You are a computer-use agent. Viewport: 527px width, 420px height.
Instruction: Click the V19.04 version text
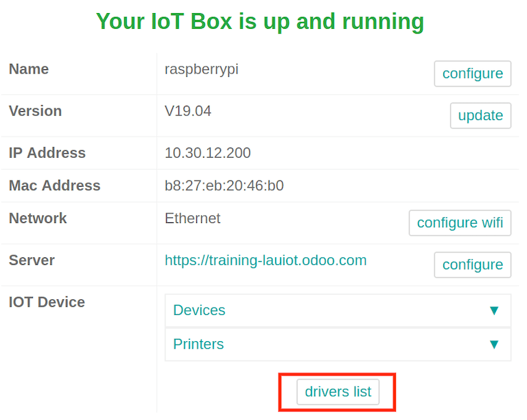pos(187,111)
